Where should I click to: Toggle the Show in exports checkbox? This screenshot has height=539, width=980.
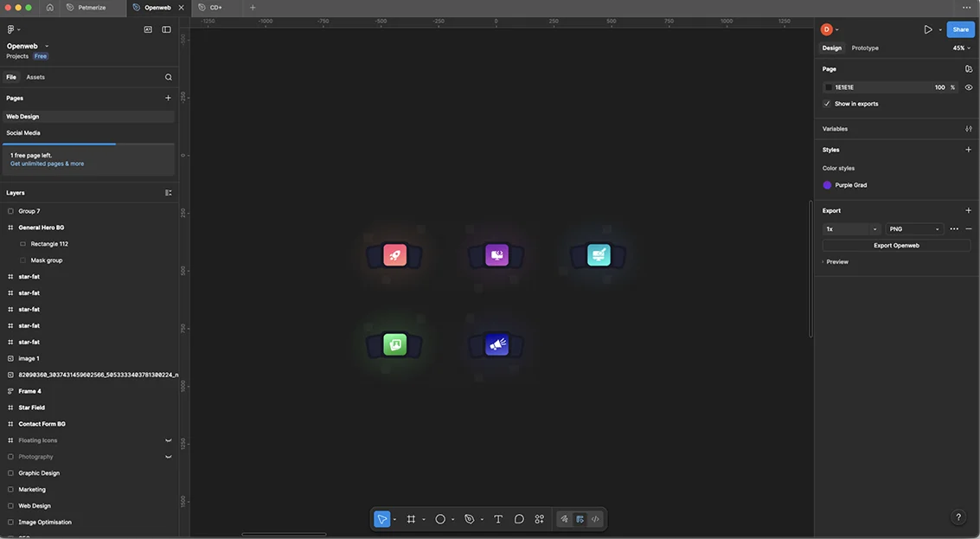[x=827, y=104]
